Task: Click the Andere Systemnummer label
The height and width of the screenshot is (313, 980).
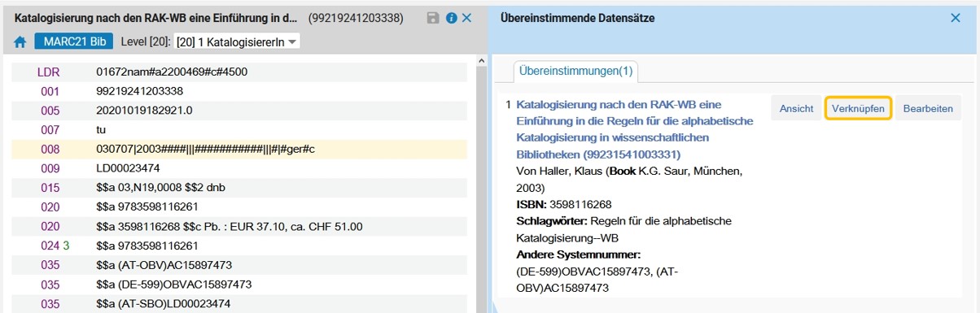Action: point(579,254)
